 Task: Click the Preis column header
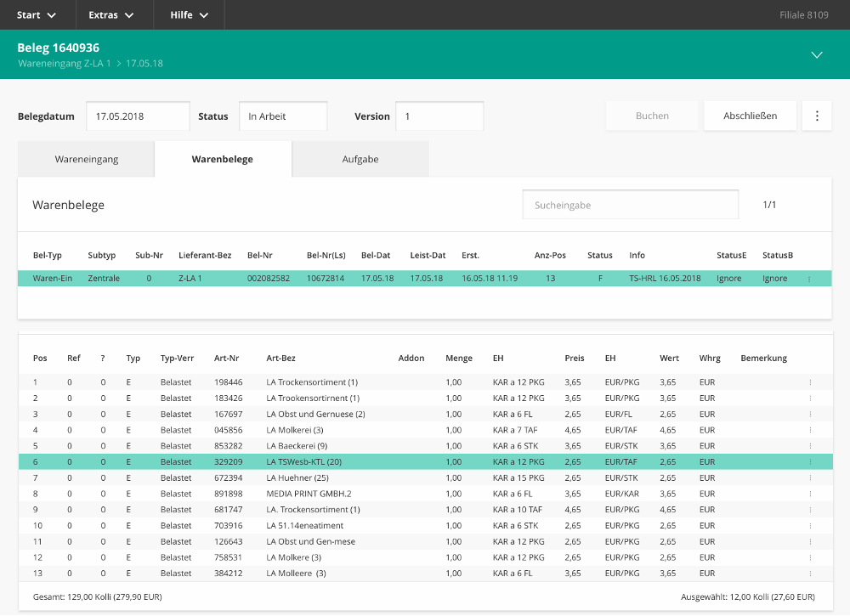[x=575, y=358]
